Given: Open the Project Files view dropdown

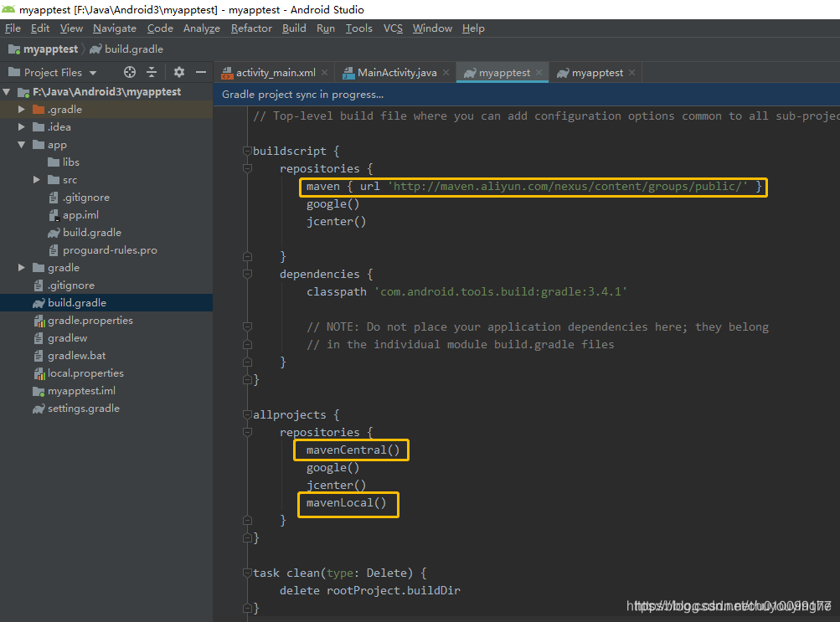Looking at the screenshot, I should [93, 73].
